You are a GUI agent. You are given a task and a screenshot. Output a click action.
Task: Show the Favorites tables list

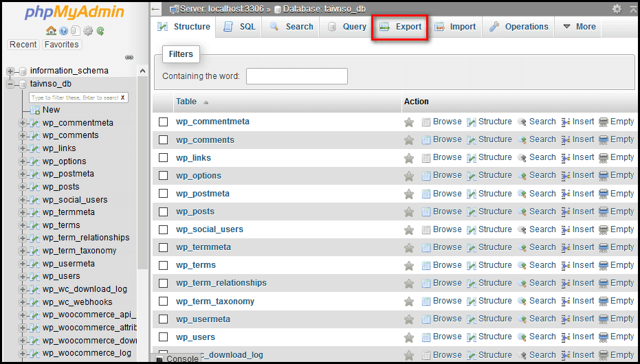tap(62, 45)
